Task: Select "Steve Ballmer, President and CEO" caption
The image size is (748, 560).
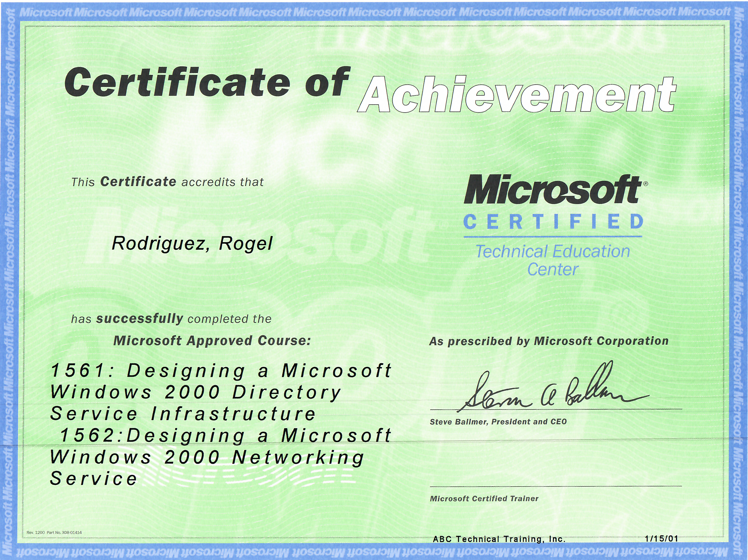Action: 498,422
